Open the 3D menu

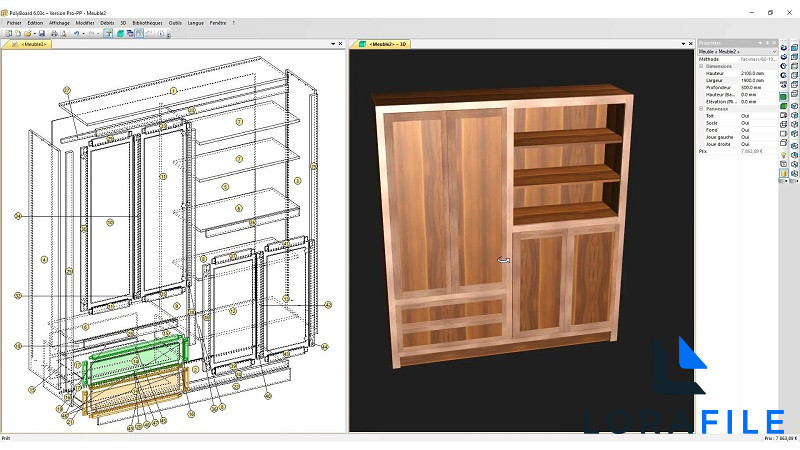[x=123, y=23]
